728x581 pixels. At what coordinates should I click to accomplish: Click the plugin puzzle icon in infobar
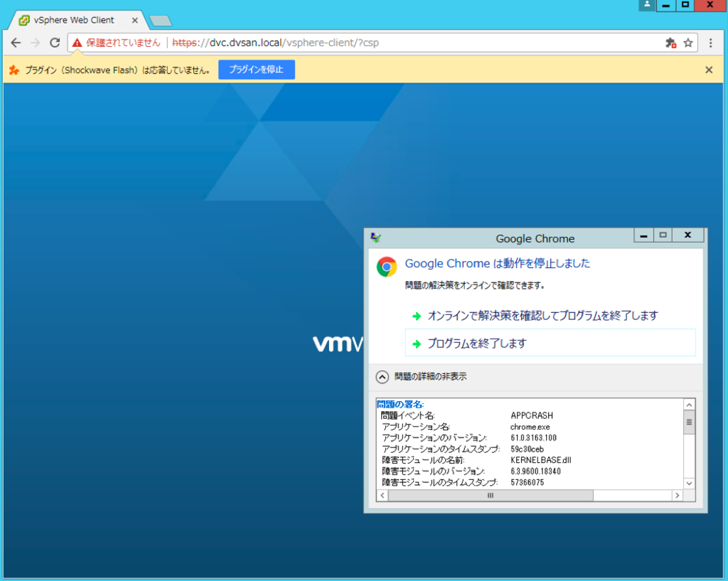tap(14, 70)
